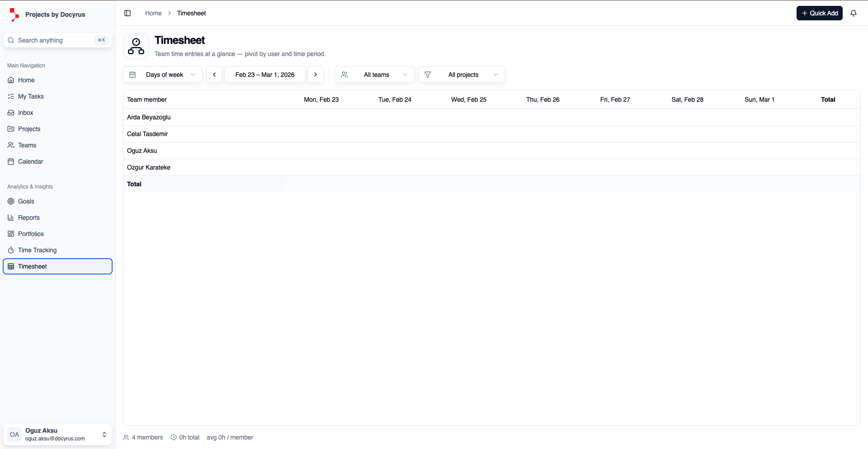868x449 pixels.
Task: Toggle the sidebar with the panel icon
Action: click(x=127, y=13)
